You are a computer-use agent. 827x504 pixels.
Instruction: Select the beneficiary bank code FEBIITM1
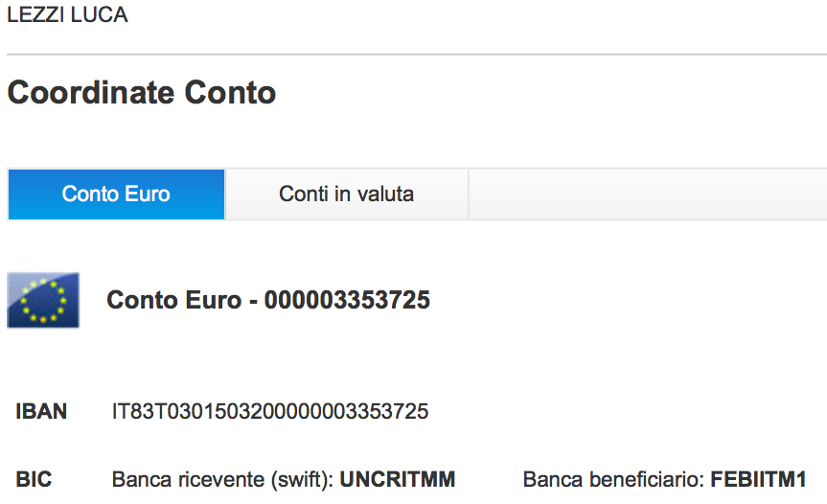[758, 480]
